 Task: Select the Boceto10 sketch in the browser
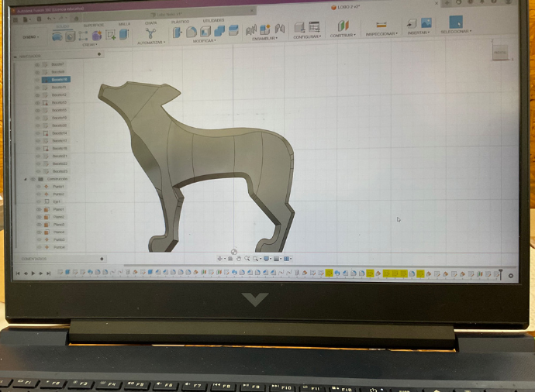click(56, 80)
